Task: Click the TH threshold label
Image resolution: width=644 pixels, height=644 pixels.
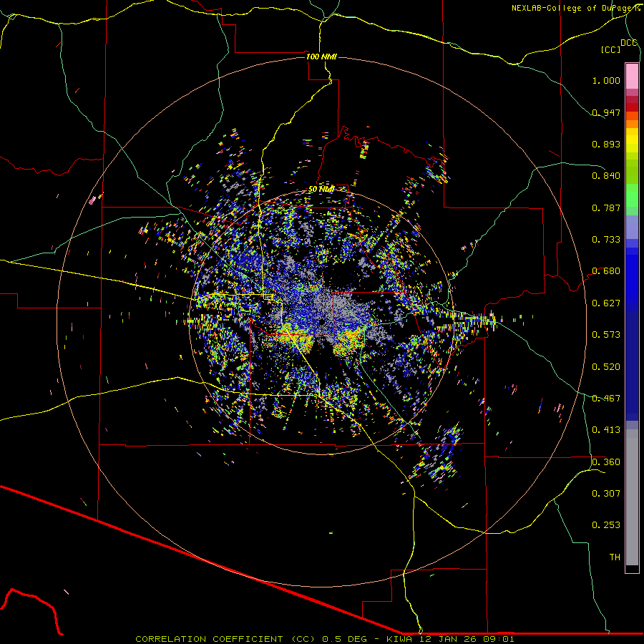Action: pos(615,557)
